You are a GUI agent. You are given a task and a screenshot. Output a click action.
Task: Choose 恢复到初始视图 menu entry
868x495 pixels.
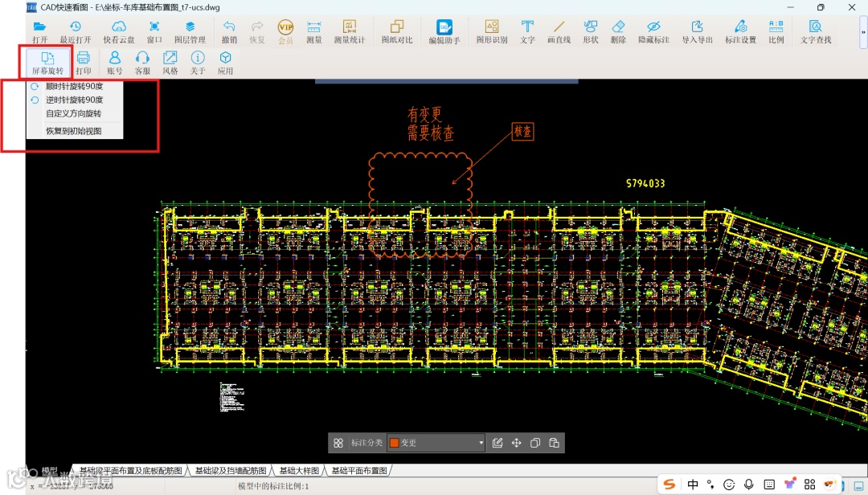(x=75, y=131)
